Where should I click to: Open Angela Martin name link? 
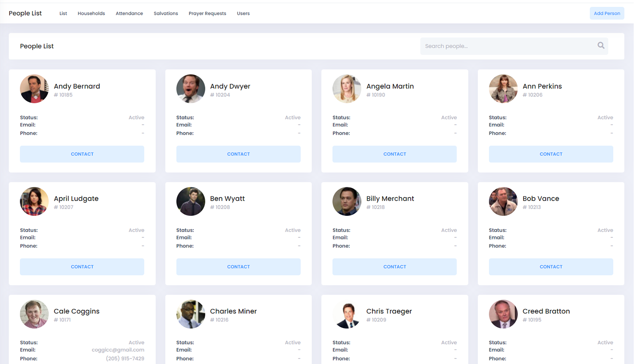coord(390,86)
